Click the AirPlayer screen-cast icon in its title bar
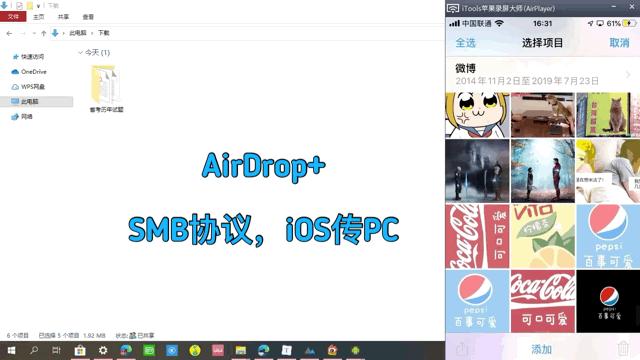Viewport: 640px width, 360px height. 453,9
